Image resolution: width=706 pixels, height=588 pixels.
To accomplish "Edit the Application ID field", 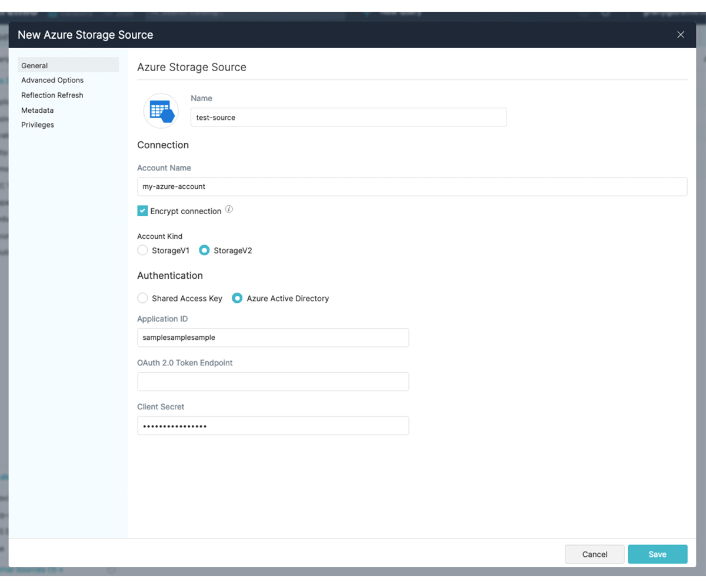I will click(x=273, y=338).
